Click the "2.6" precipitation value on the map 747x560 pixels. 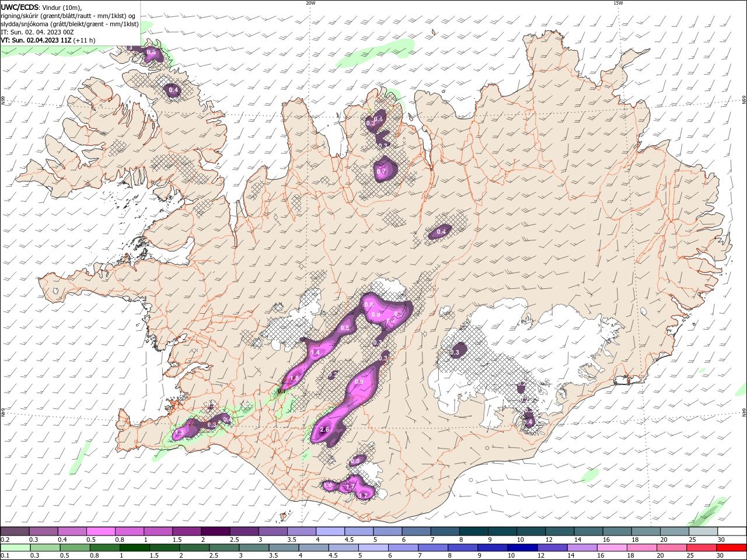click(325, 430)
